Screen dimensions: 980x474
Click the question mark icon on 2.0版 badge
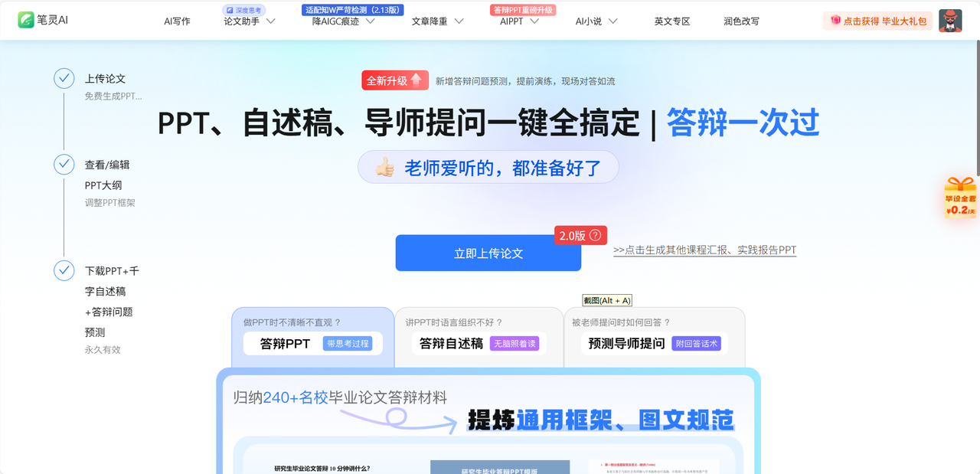595,235
